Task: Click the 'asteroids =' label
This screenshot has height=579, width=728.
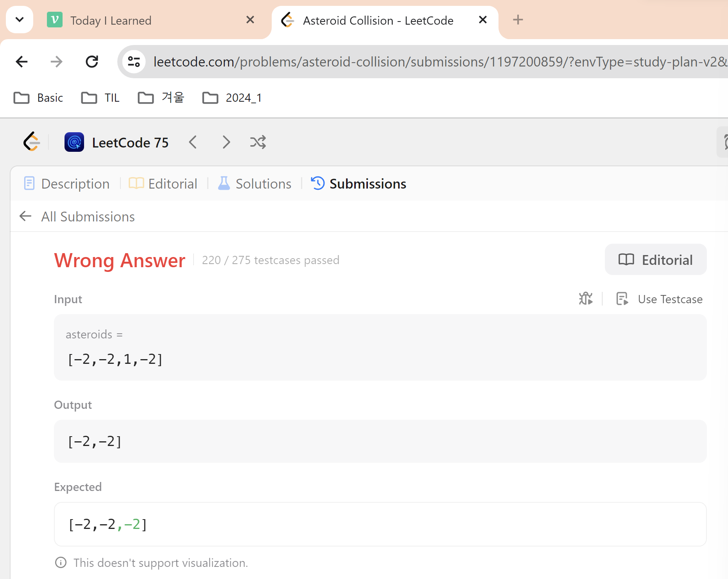Action: point(94,334)
